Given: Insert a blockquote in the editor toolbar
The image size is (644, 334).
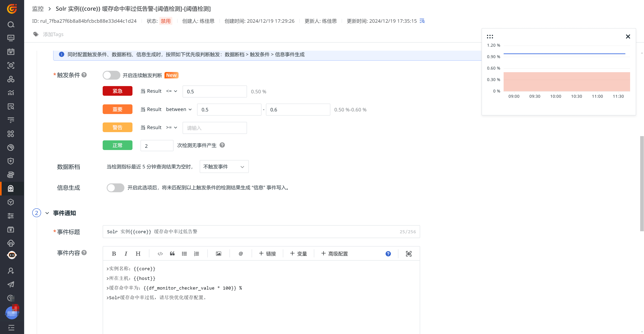Looking at the screenshot, I should point(172,254).
